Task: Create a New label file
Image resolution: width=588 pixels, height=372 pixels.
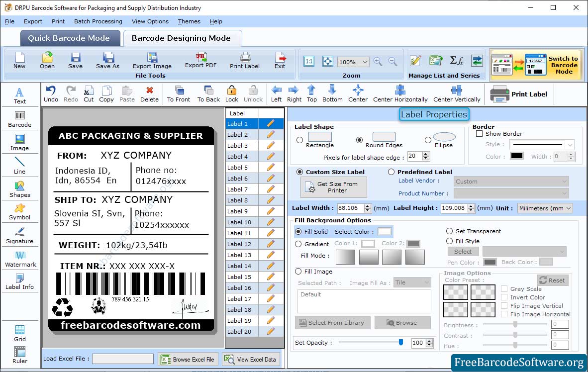Action: pyautogui.click(x=19, y=61)
